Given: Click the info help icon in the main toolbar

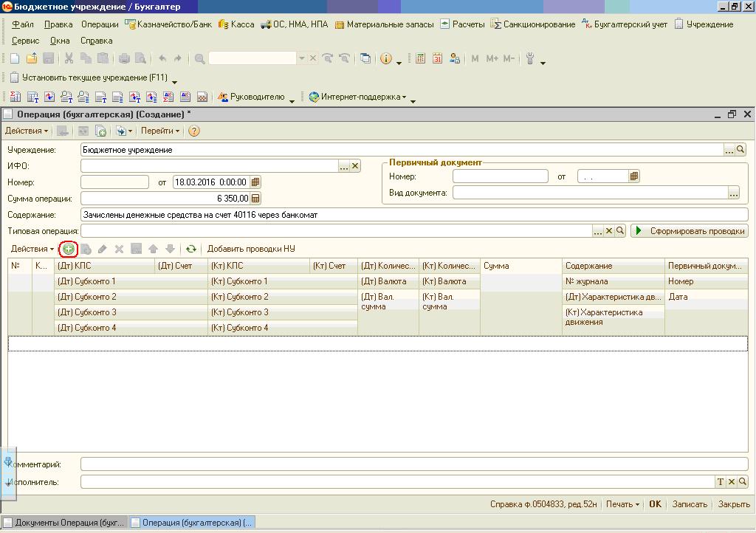Looking at the screenshot, I should click(x=385, y=59).
